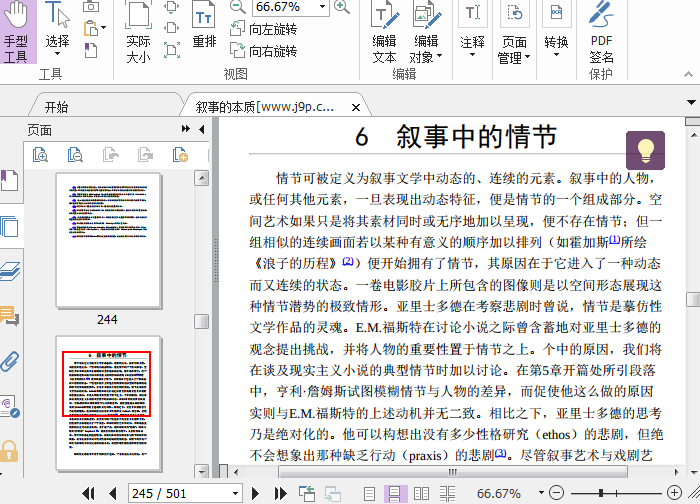Rotate view right (向右旋转)

pyautogui.click(x=263, y=50)
